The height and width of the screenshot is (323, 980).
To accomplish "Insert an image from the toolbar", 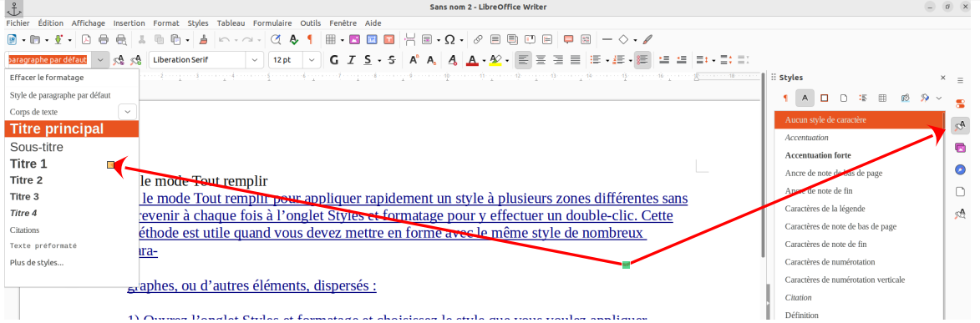I will pyautogui.click(x=354, y=39).
